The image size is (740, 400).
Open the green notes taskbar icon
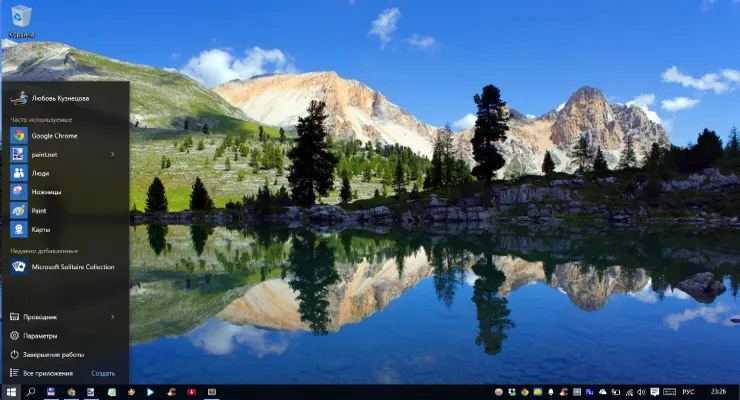point(111,392)
